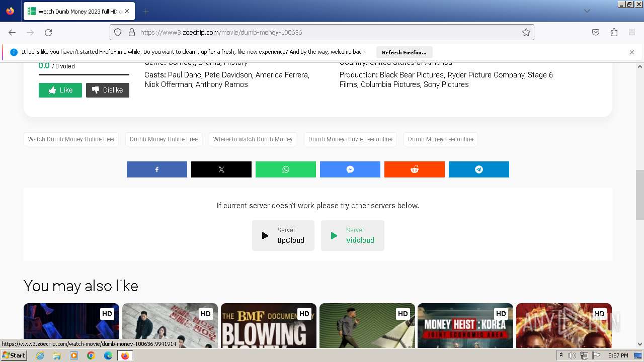Reload the current page
Viewport: 644px width, 362px height.
(x=48, y=32)
